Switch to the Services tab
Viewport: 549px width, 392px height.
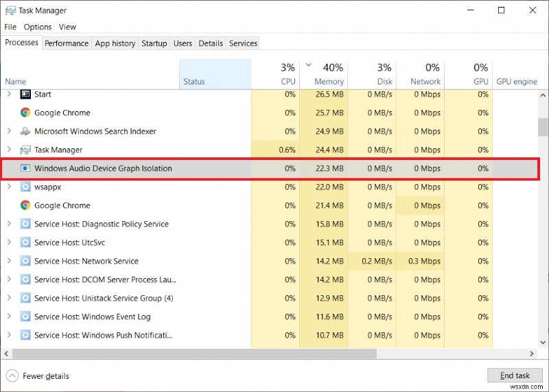[243, 43]
